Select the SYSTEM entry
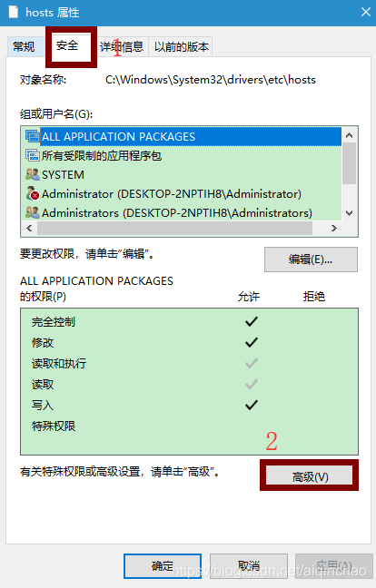This screenshot has height=588, width=376. 63,175
